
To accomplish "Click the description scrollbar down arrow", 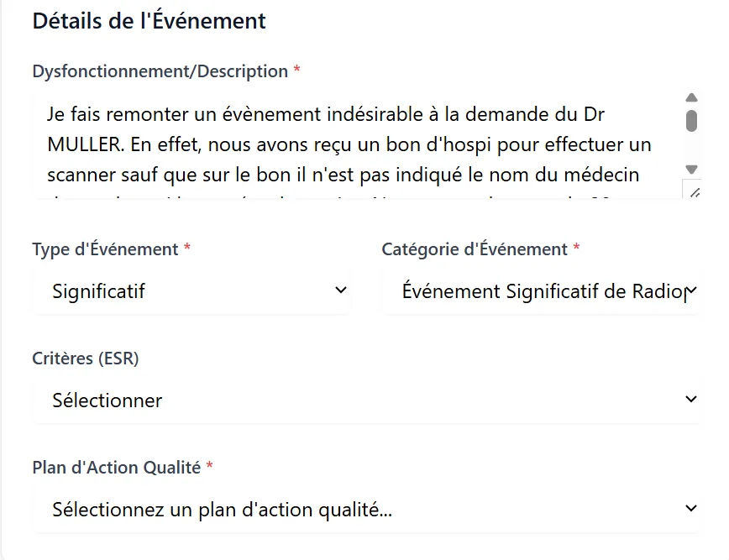I will (691, 169).
